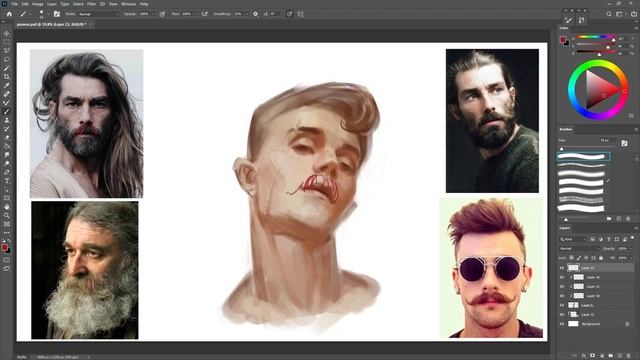This screenshot has height=360, width=640.
Task: Toggle pressure for size in options bar
Action: [289, 14]
